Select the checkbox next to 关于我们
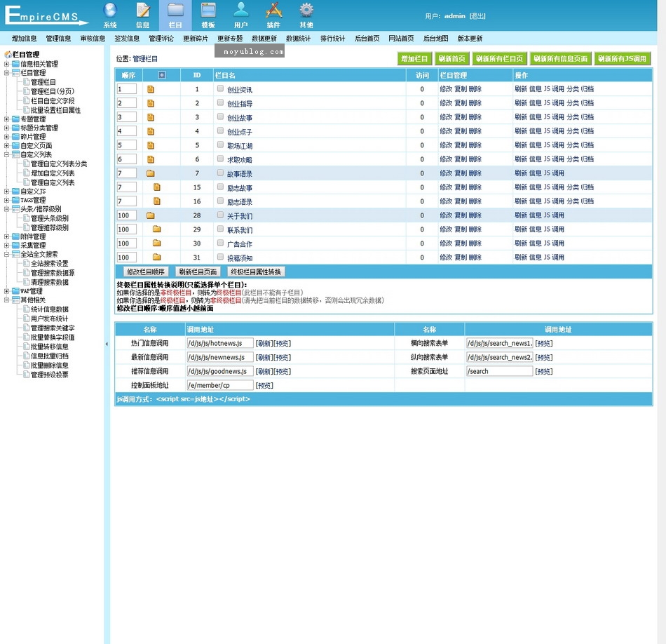This screenshot has width=666, height=644. coord(220,215)
